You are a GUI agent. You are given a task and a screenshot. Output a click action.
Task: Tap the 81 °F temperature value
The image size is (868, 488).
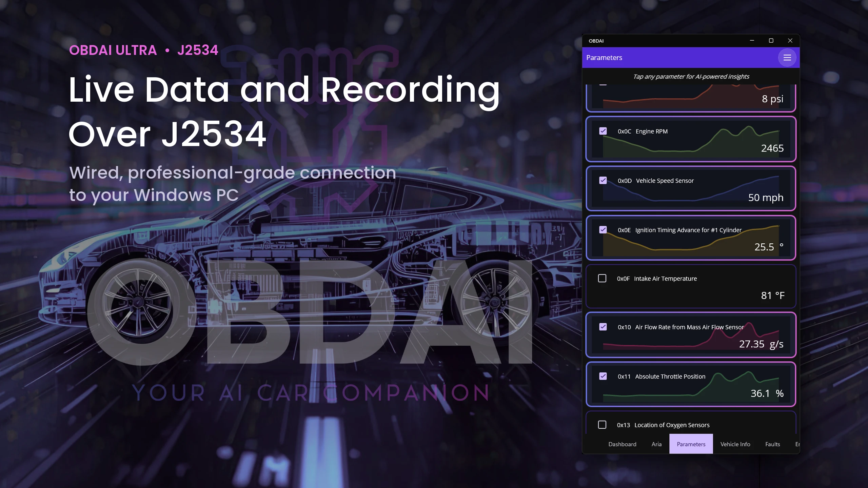[x=772, y=296]
